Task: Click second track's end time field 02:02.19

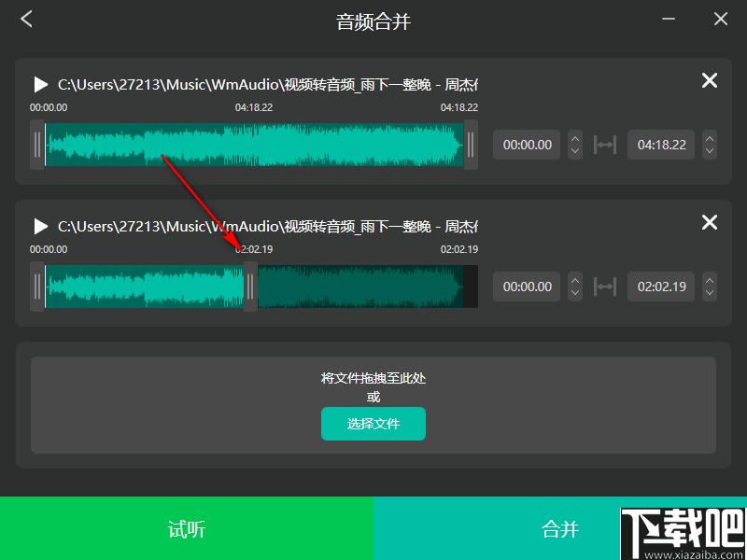Action: [x=661, y=287]
